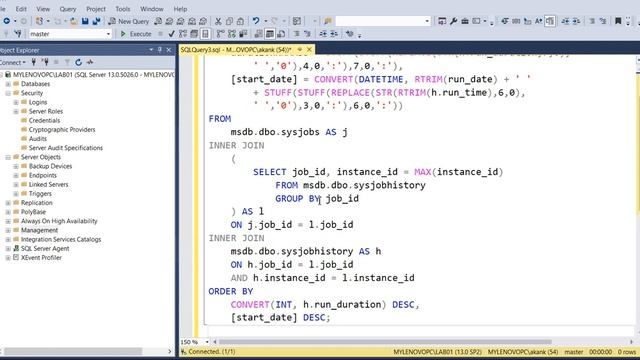
Task: Click the toolbox icon in toolbar
Action: [465, 21]
